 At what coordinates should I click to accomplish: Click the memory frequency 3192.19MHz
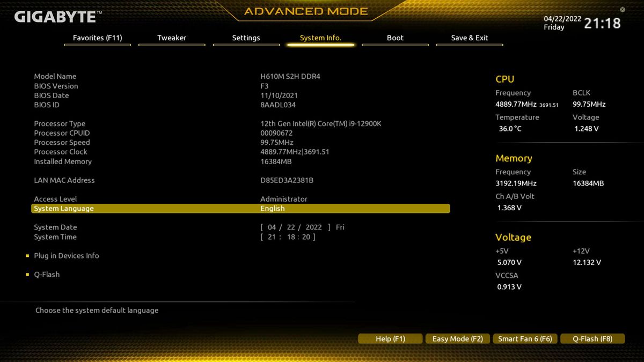(516, 183)
